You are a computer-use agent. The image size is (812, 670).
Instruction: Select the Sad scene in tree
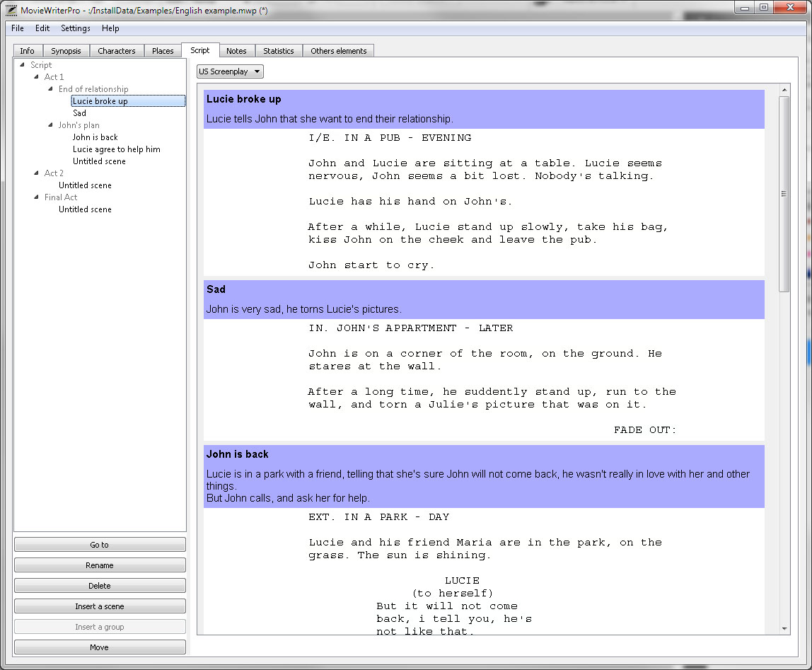tap(79, 113)
